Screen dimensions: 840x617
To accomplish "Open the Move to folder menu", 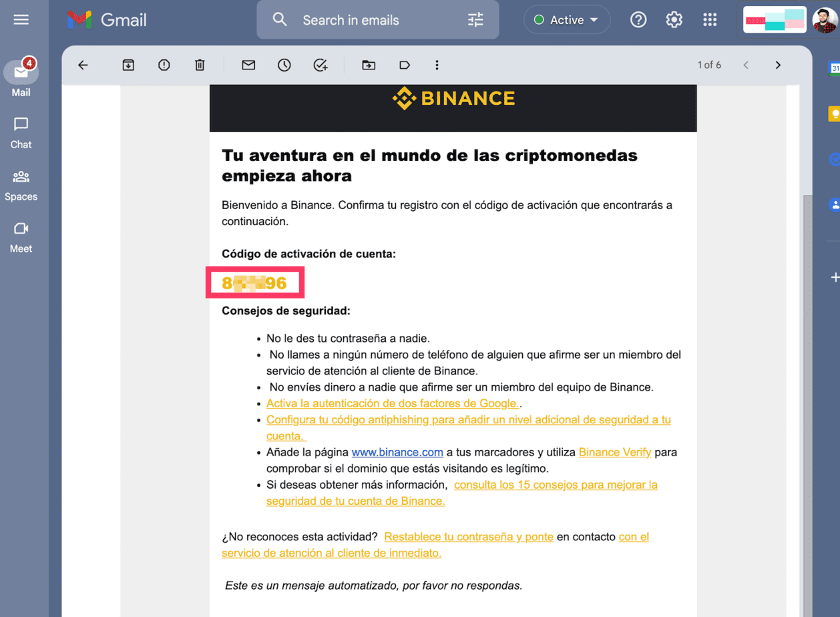I will pos(369,65).
